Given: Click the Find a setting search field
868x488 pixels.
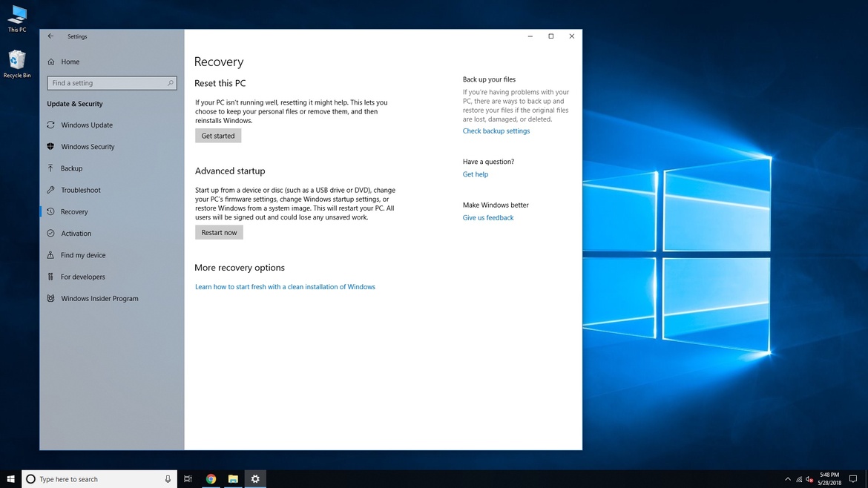Looking at the screenshot, I should (112, 83).
